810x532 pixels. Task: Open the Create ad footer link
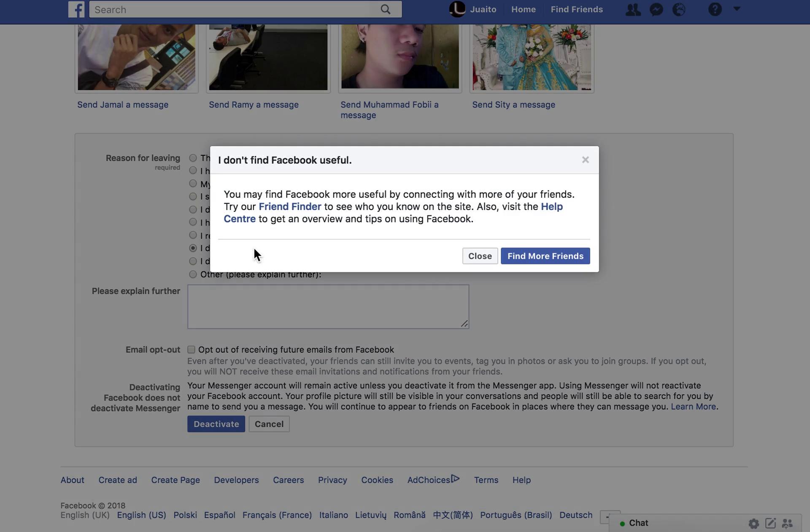(118, 480)
